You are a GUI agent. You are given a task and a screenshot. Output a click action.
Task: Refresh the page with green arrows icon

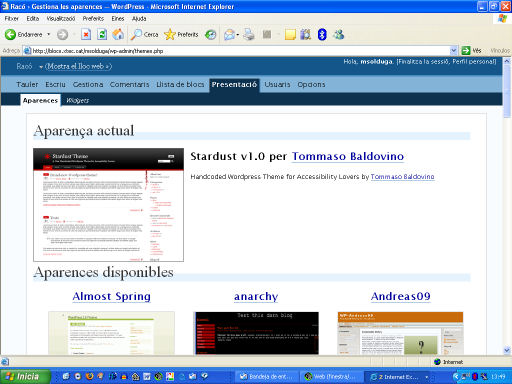[102, 34]
